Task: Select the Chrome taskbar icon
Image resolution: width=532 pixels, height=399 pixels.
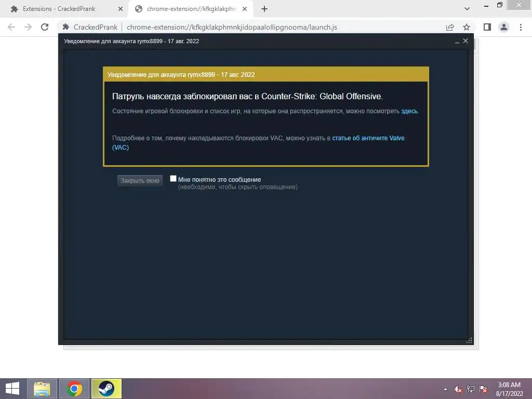Action: [74, 389]
